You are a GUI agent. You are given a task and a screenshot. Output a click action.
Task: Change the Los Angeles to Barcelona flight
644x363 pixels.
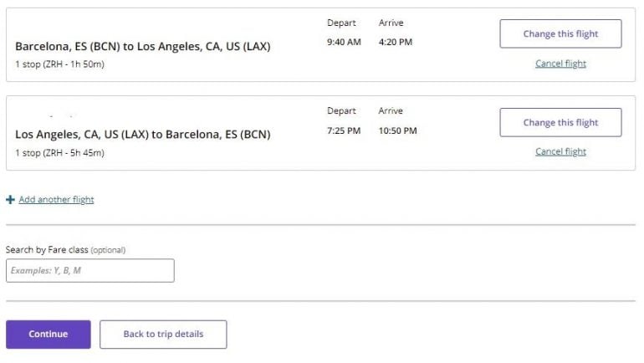pos(560,122)
